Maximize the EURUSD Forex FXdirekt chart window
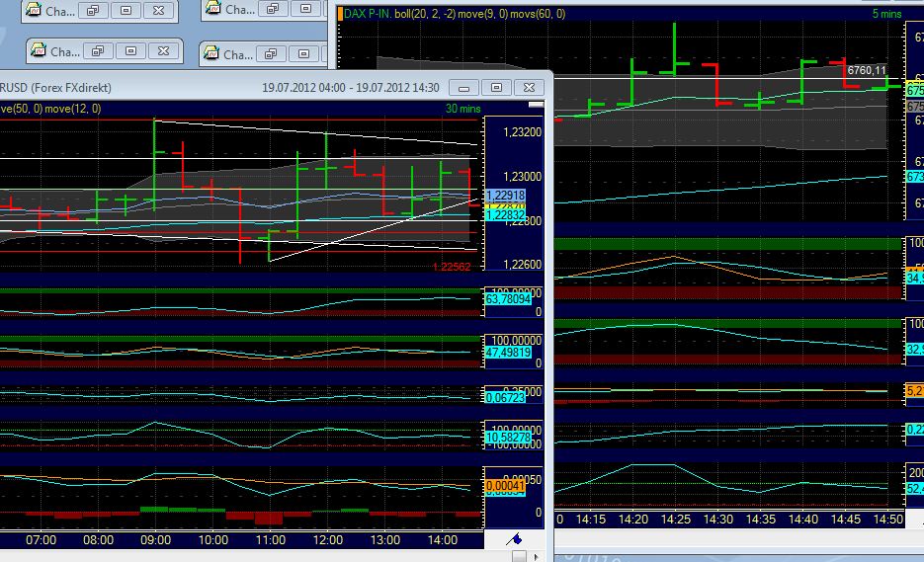Viewport: 924px width, 562px height. point(497,88)
